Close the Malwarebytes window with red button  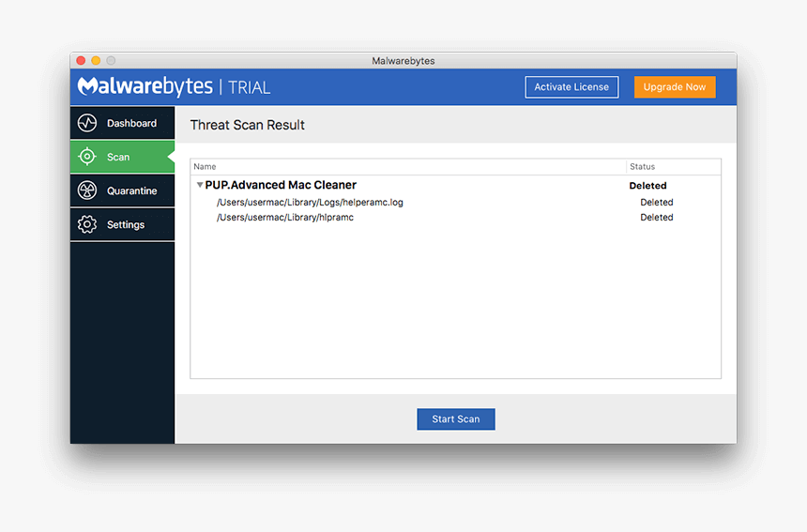[81, 61]
